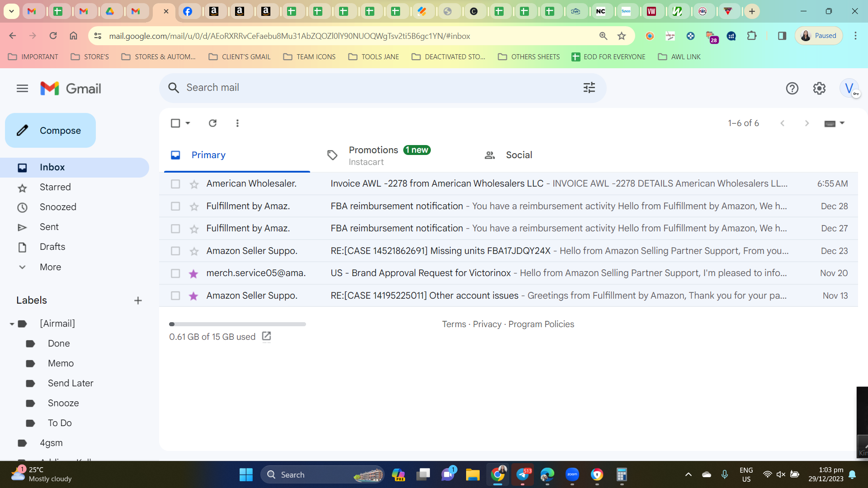
Task: Open Google account avatar menu
Action: [849, 89]
